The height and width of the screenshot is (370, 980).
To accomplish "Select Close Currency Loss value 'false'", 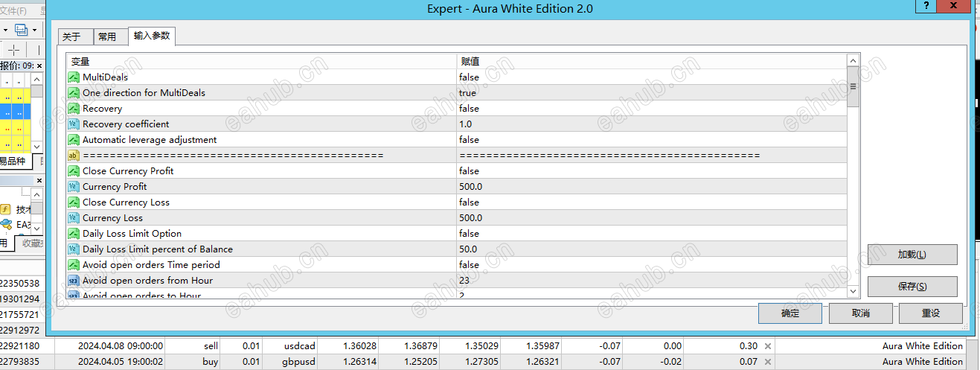I will pyautogui.click(x=469, y=202).
